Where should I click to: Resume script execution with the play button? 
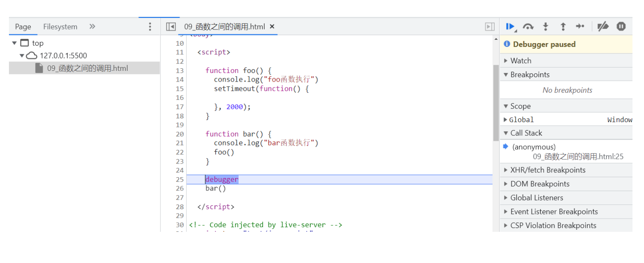tap(510, 26)
